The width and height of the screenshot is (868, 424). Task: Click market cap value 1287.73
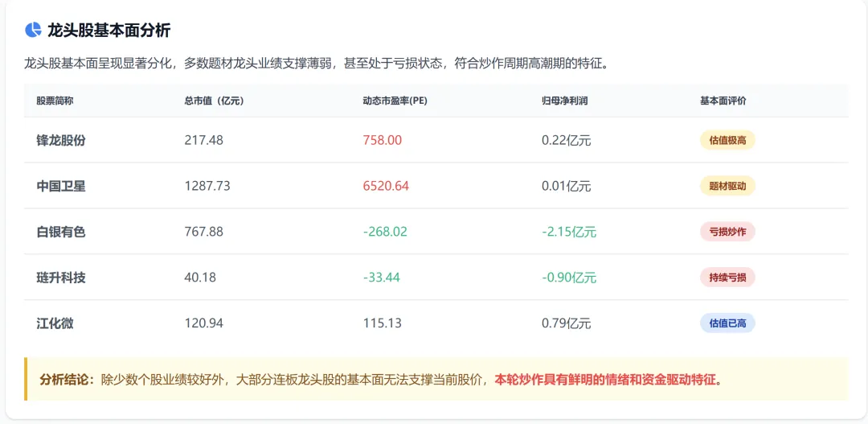coord(207,186)
